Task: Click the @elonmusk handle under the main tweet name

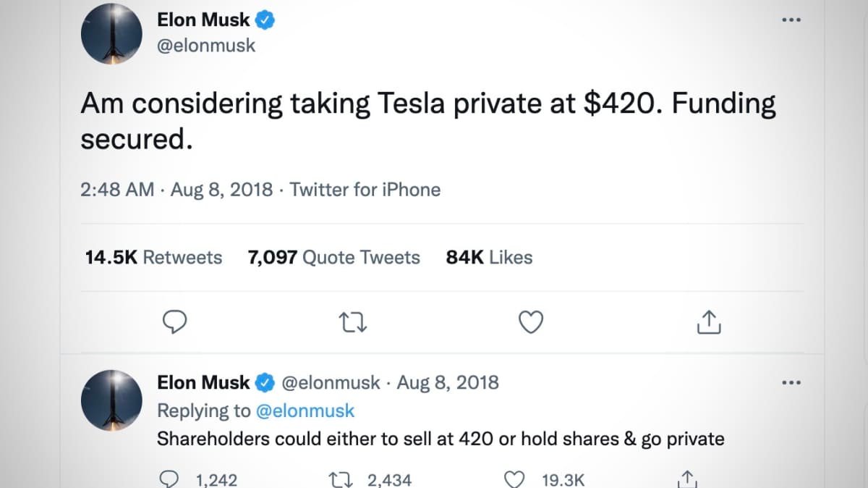Action: pos(206,45)
